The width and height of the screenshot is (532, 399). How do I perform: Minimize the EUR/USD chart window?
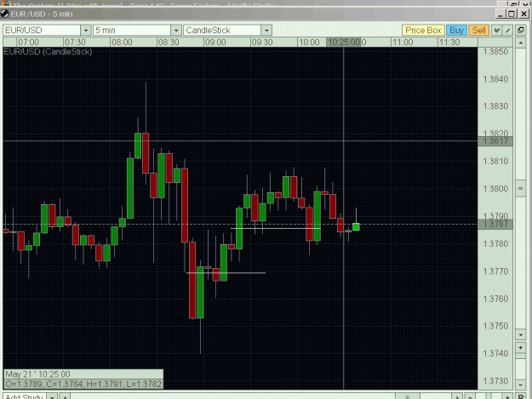(501, 14)
